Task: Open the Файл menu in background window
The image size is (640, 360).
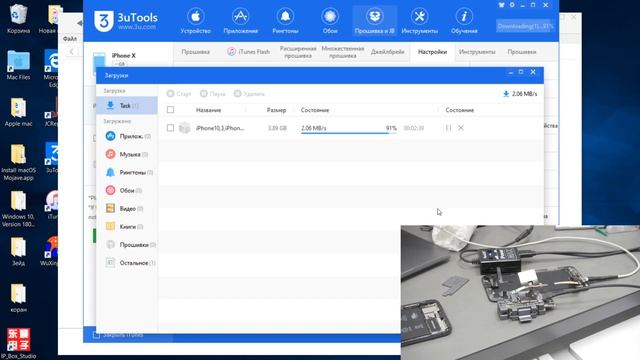Action: (x=70, y=39)
